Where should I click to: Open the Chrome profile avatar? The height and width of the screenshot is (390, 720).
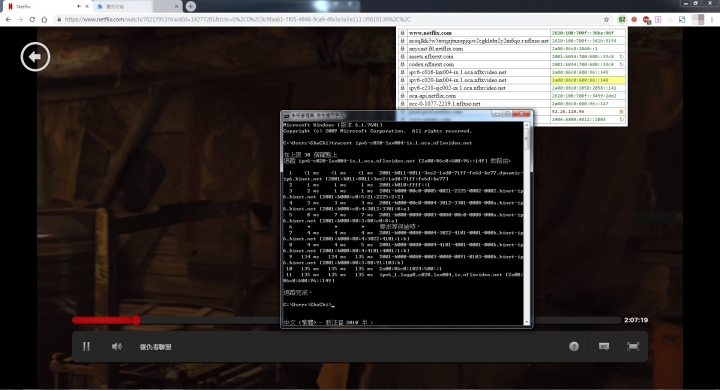point(698,19)
